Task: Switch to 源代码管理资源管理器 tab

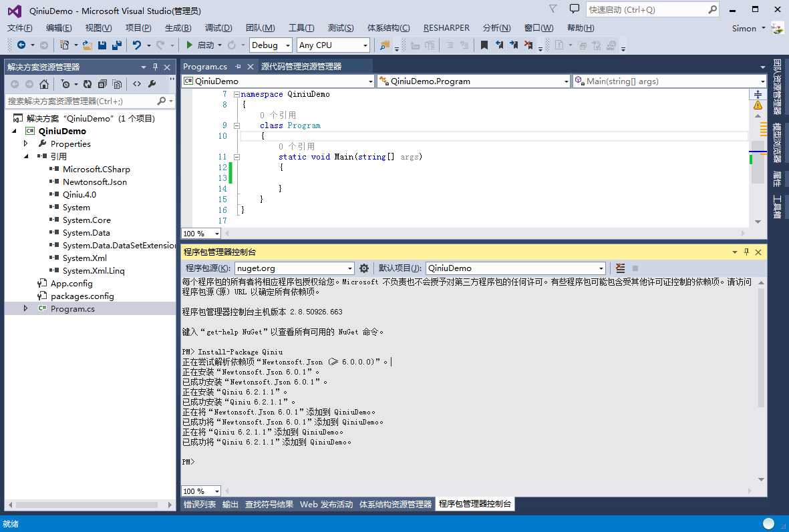Action: point(301,66)
